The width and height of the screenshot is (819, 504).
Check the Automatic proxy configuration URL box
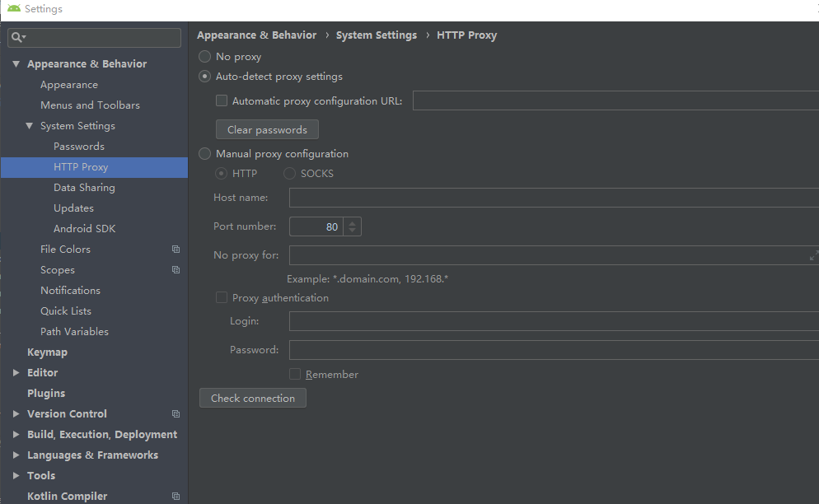pyautogui.click(x=221, y=100)
